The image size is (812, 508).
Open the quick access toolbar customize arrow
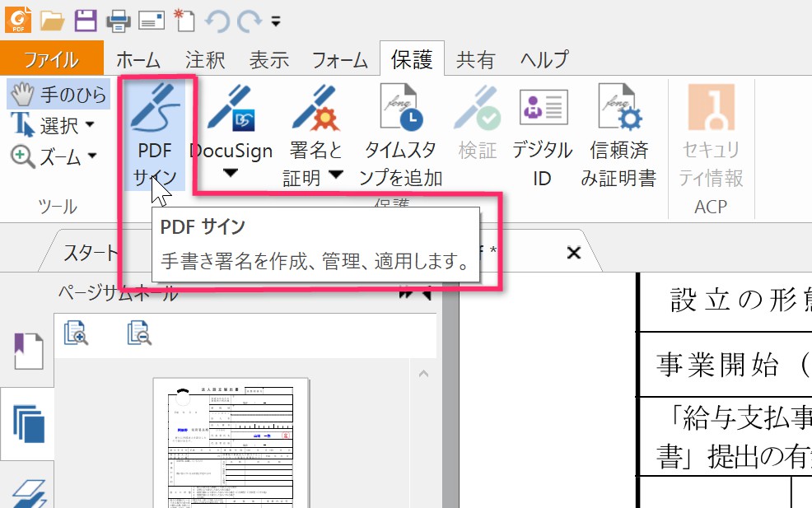coord(276,21)
